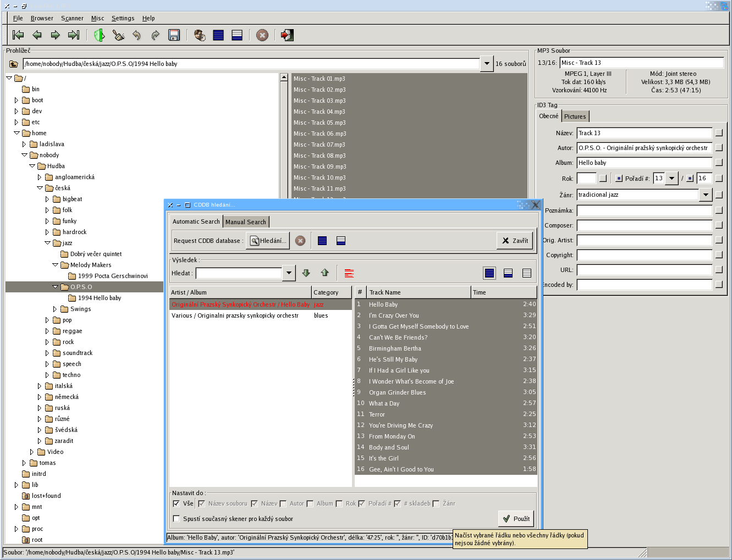
Task: Stop the CDDB search request
Action: [x=300, y=241]
